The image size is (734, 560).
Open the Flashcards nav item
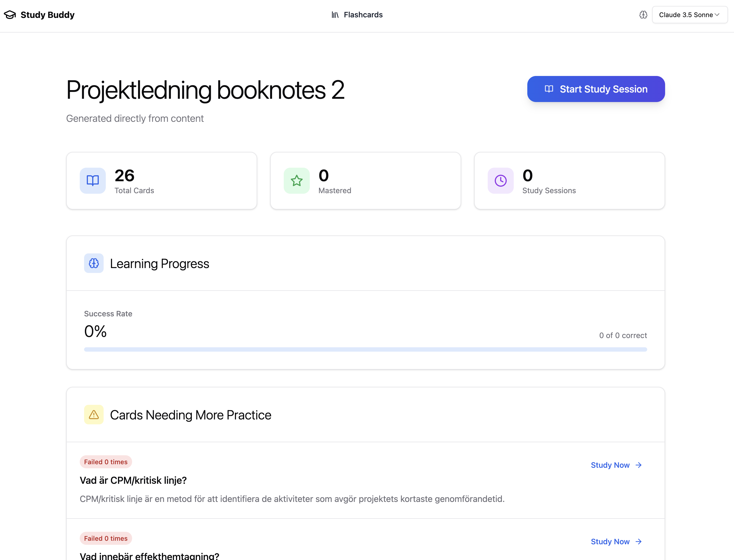click(x=357, y=15)
